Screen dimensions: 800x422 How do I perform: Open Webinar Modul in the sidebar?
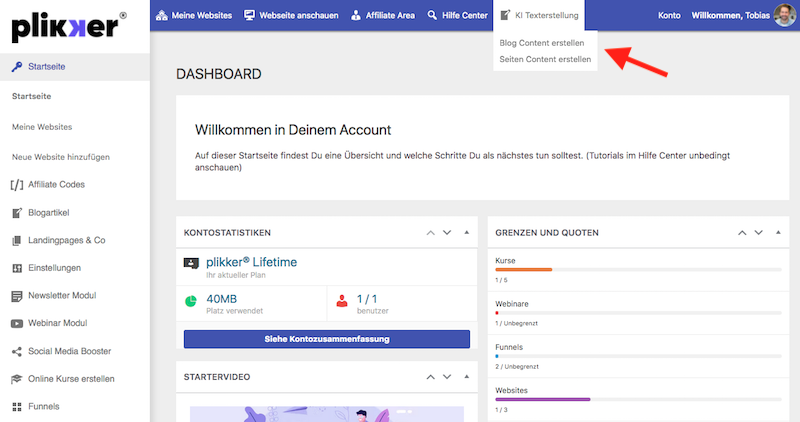(x=57, y=323)
